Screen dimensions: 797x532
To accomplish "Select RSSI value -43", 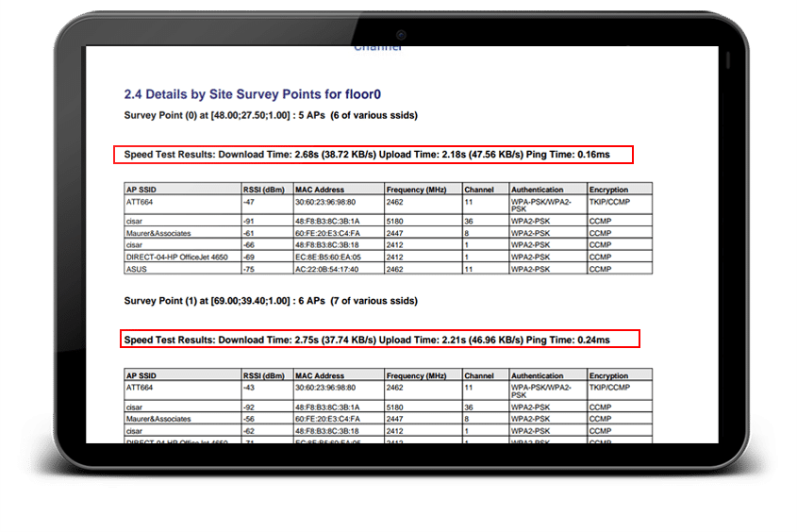I will [x=249, y=388].
